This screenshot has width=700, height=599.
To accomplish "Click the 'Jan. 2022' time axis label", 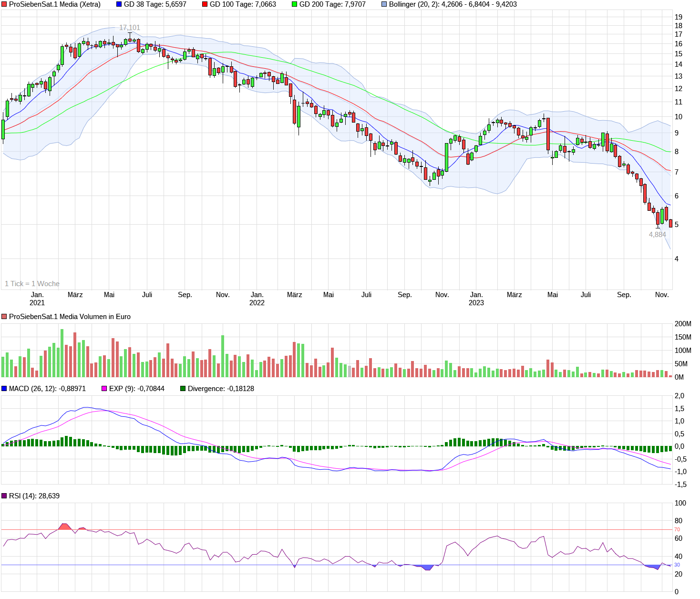I will pyautogui.click(x=257, y=299).
